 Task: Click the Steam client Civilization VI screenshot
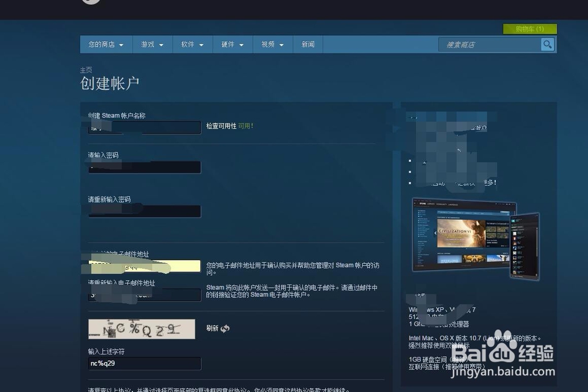[476, 238]
